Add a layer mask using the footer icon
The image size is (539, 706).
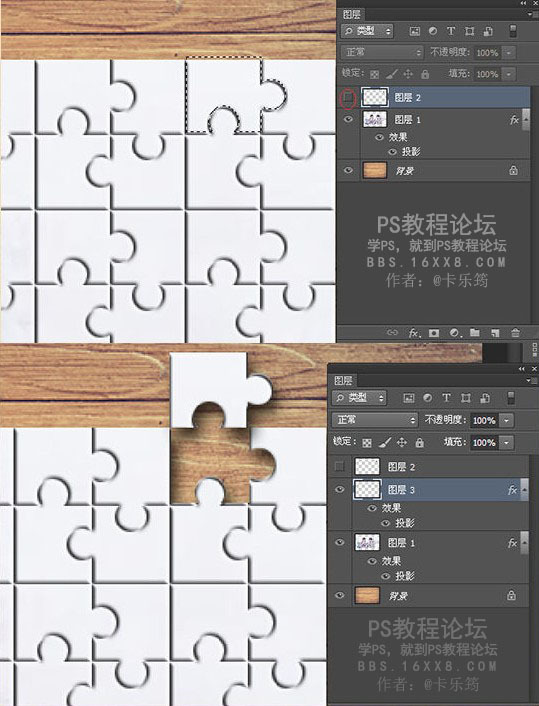click(x=434, y=333)
